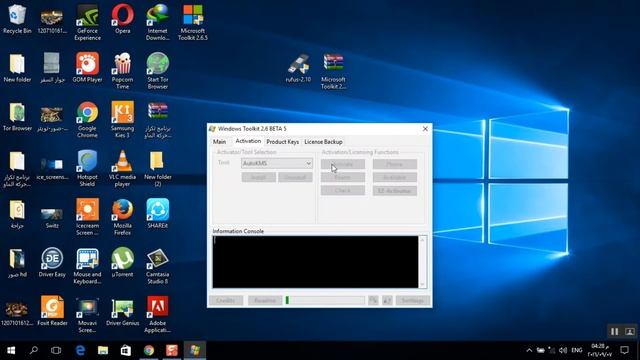This screenshot has width=640, height=360.
Task: Select the GOM Player desktop icon
Action: click(87, 68)
